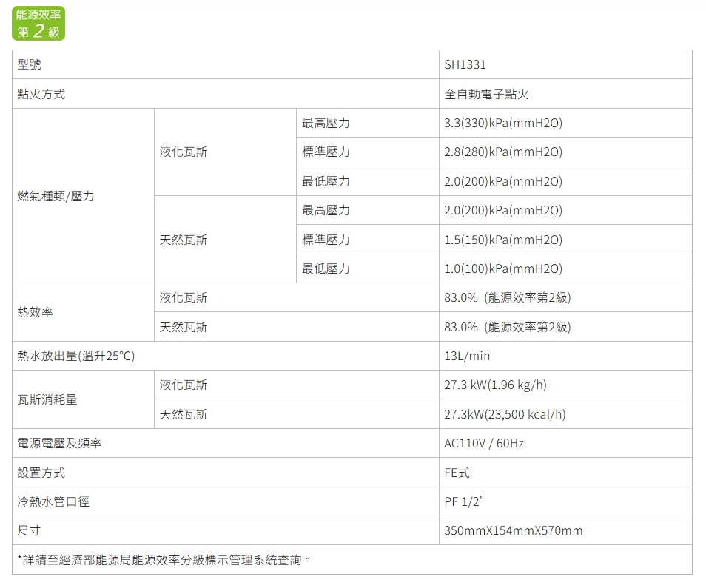Screen dimensions: 706x588
Task: Click the 1.0(100)kPa minimum pressure value
Action: point(503,268)
